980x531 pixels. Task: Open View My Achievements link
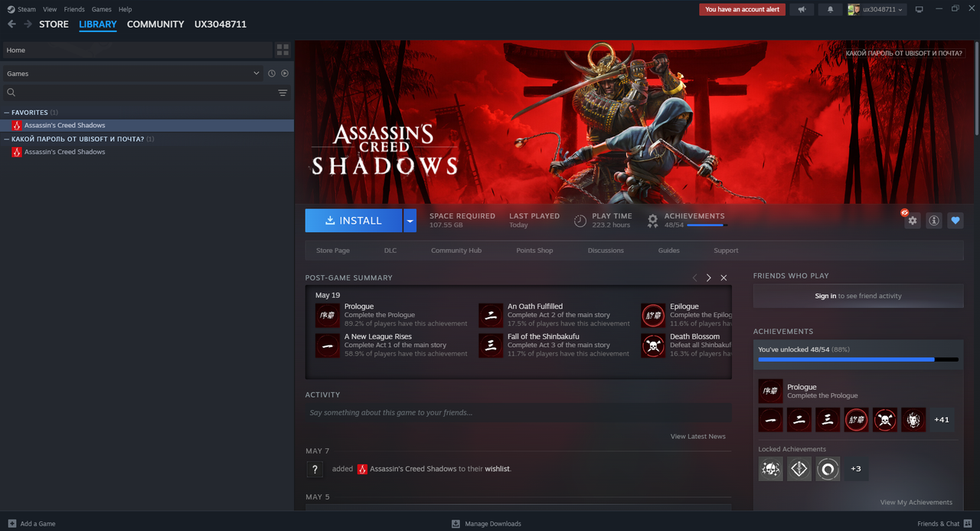click(x=916, y=503)
